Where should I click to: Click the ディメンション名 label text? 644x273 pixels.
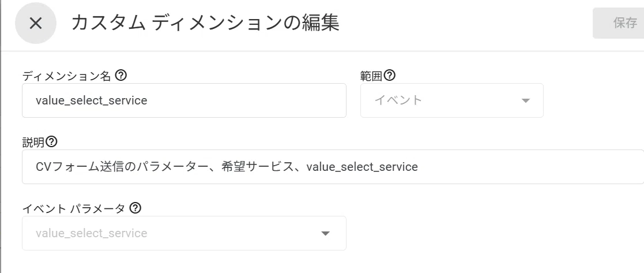66,76
